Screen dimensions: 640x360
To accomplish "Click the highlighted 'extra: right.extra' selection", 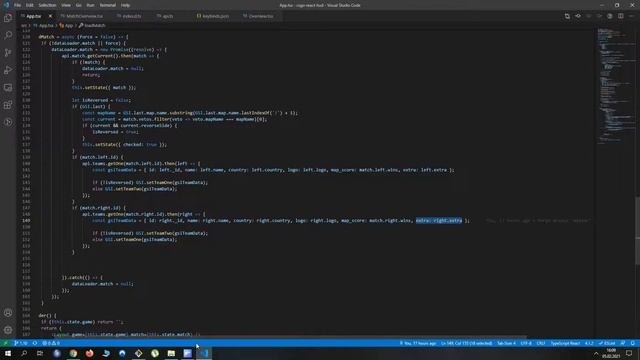I will [x=439, y=220].
